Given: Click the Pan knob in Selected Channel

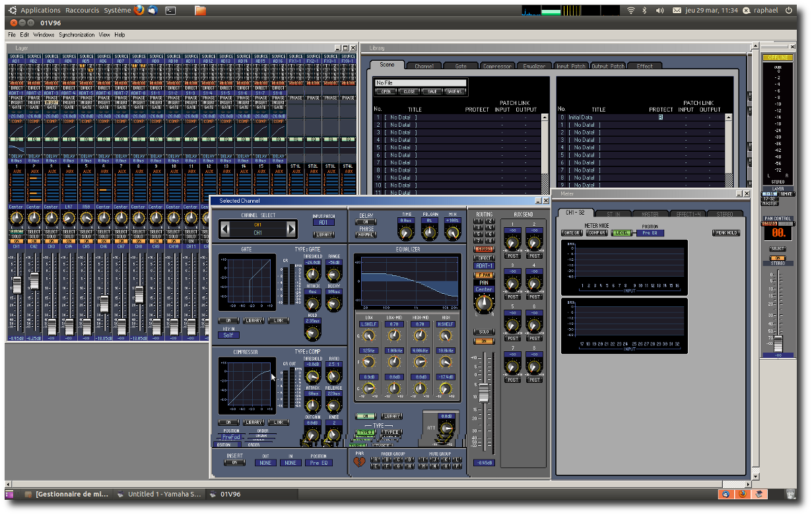Looking at the screenshot, I should click(484, 303).
